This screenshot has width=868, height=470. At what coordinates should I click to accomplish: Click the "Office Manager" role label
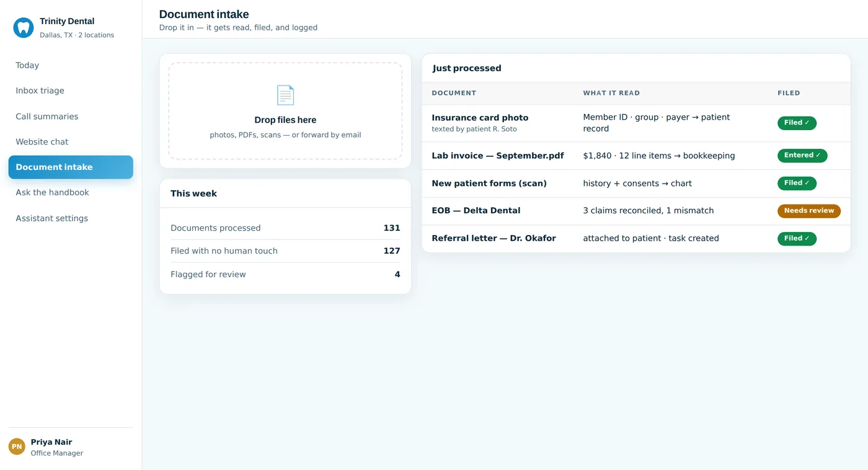tap(57, 453)
